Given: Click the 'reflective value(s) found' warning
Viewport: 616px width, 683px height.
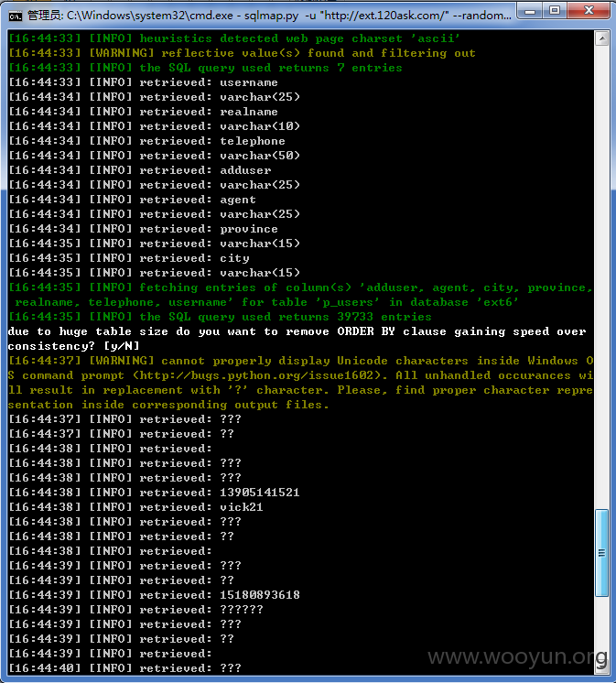Looking at the screenshot, I should click(x=242, y=54).
